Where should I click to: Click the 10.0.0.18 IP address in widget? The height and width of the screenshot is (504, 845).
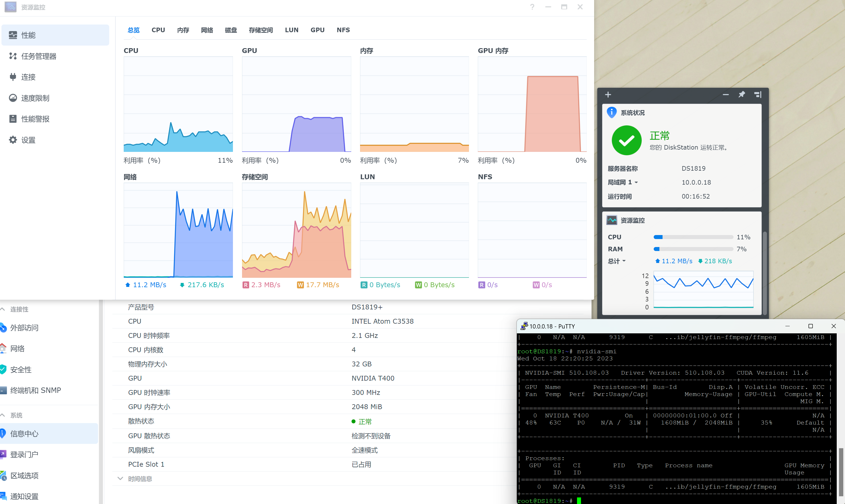(x=696, y=182)
